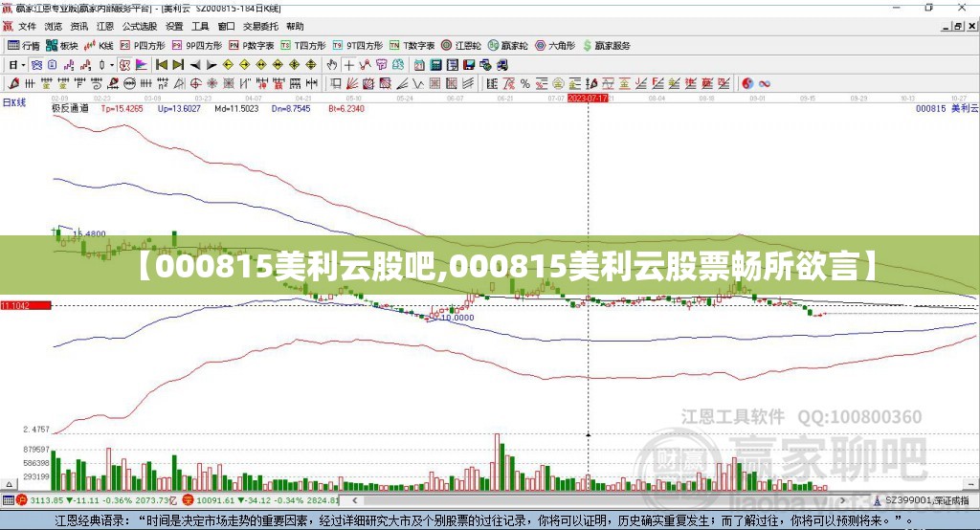980x530 pixels.
Task: Click the save floppy disk icon
Action: 469,65
